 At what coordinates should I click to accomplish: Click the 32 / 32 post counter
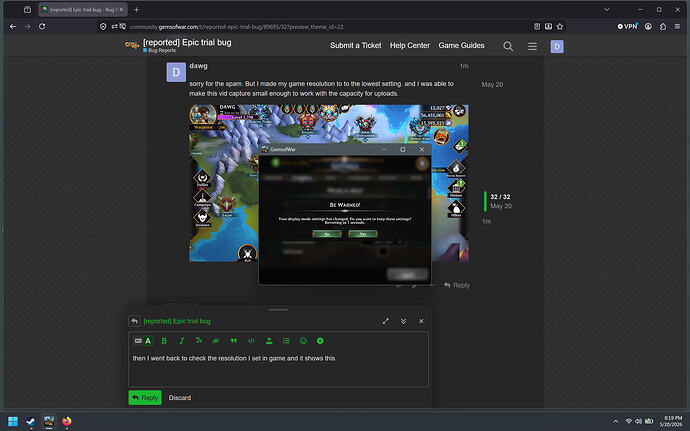(x=500, y=197)
